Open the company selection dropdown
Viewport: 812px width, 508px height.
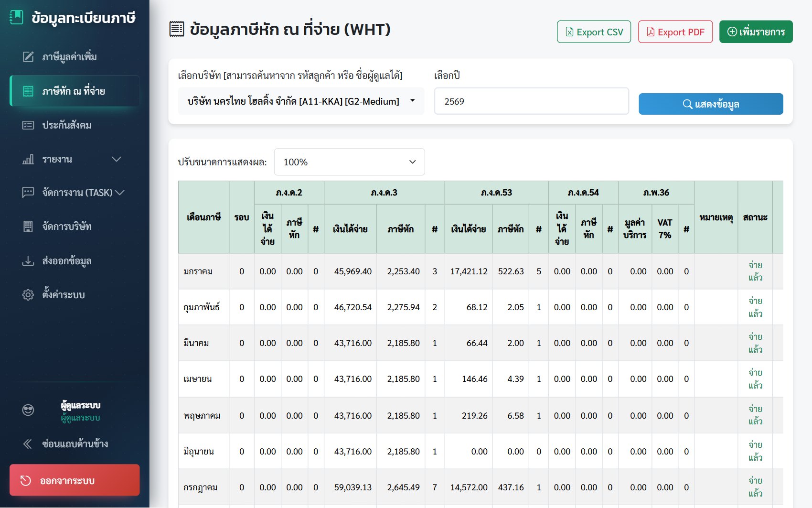[x=301, y=101]
